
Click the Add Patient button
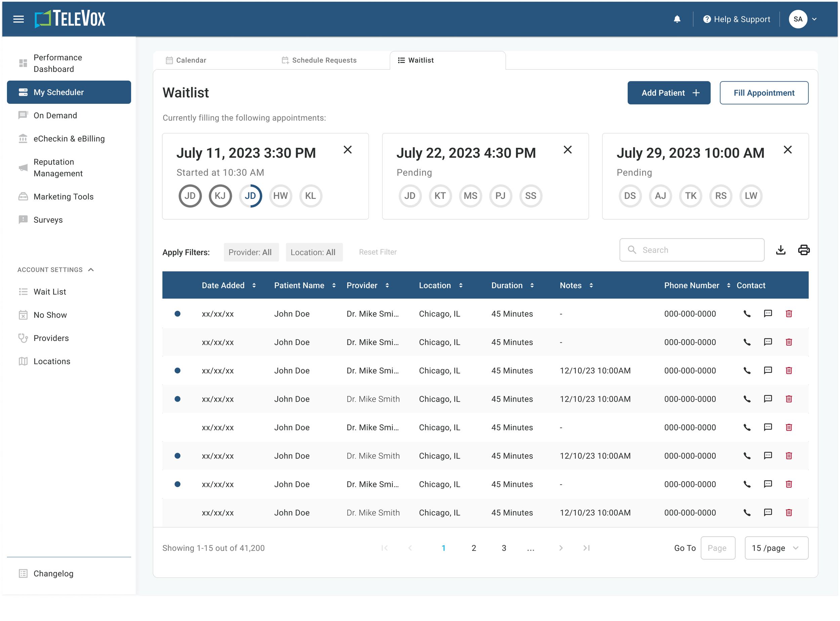click(x=669, y=93)
